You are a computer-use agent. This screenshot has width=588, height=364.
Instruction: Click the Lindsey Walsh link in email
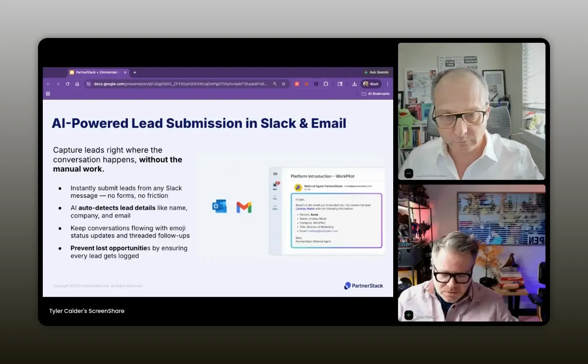pyautogui.click(x=305, y=209)
